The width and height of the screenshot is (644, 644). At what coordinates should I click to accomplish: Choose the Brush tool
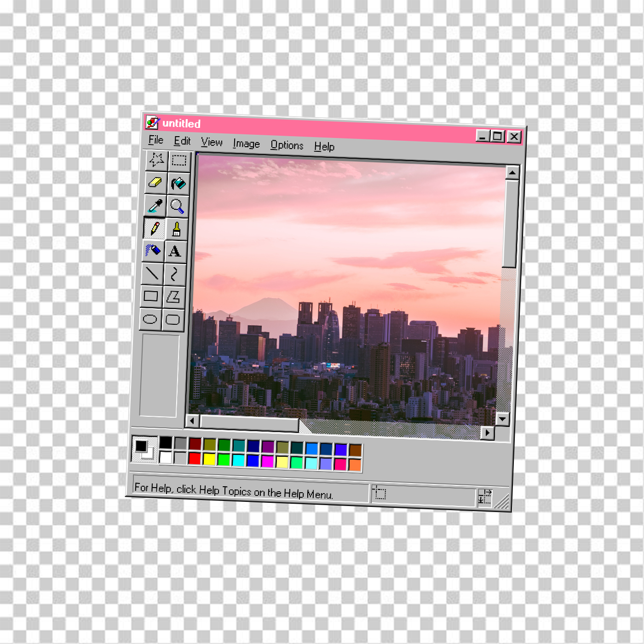pos(176,229)
